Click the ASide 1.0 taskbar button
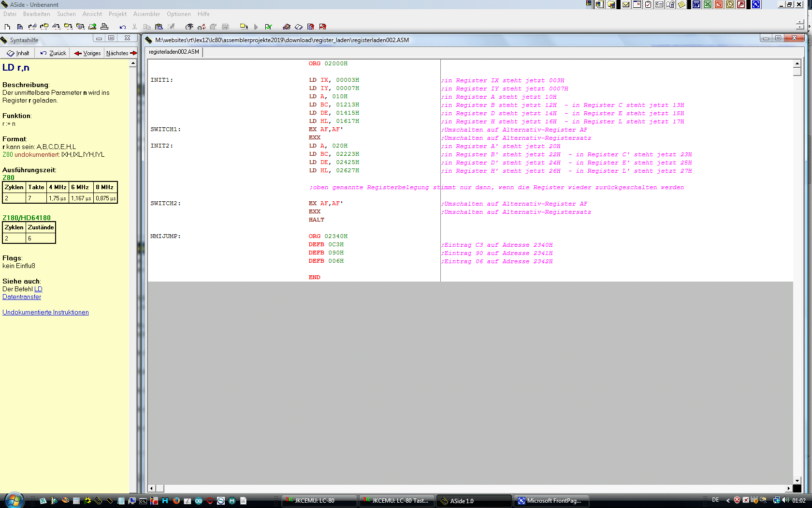Image resolution: width=812 pixels, height=508 pixels. pos(474,501)
